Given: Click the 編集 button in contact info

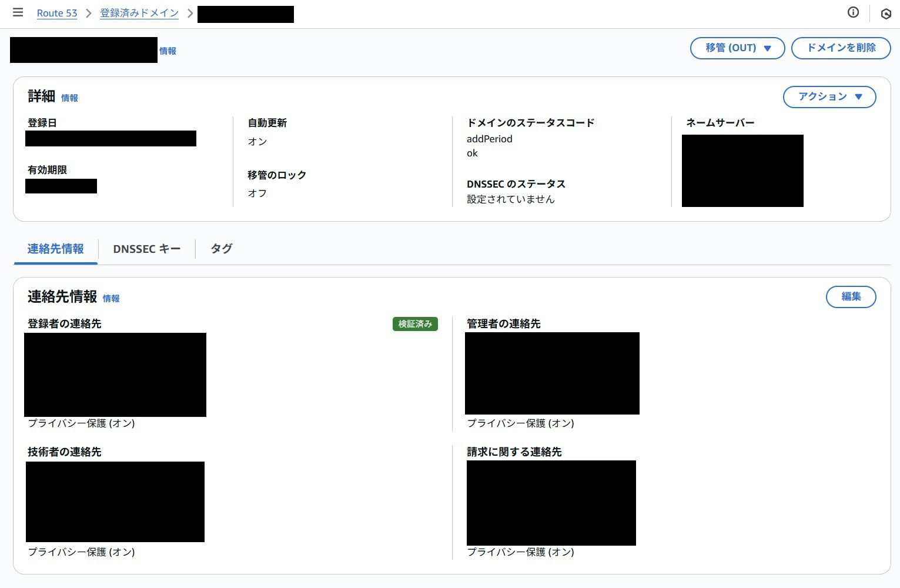Looking at the screenshot, I should [851, 296].
